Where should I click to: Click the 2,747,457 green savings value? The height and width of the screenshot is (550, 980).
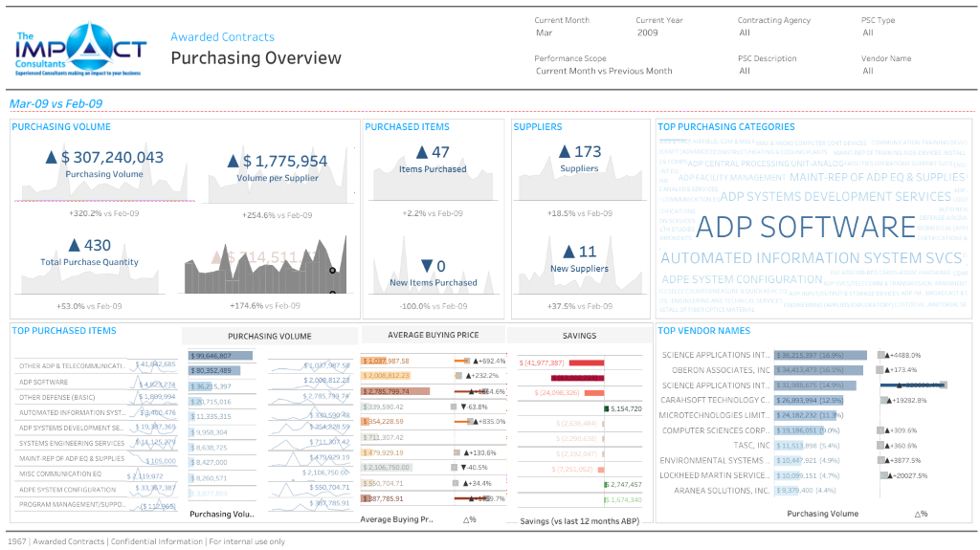coord(626,484)
